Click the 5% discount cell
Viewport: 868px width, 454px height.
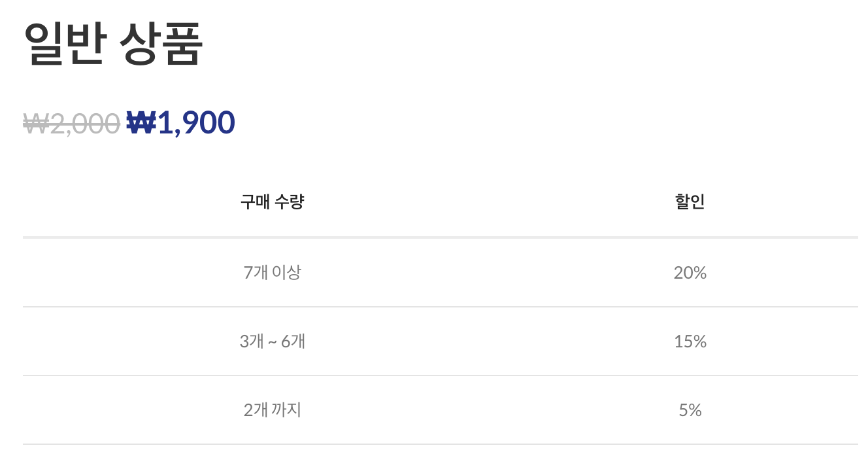point(690,410)
